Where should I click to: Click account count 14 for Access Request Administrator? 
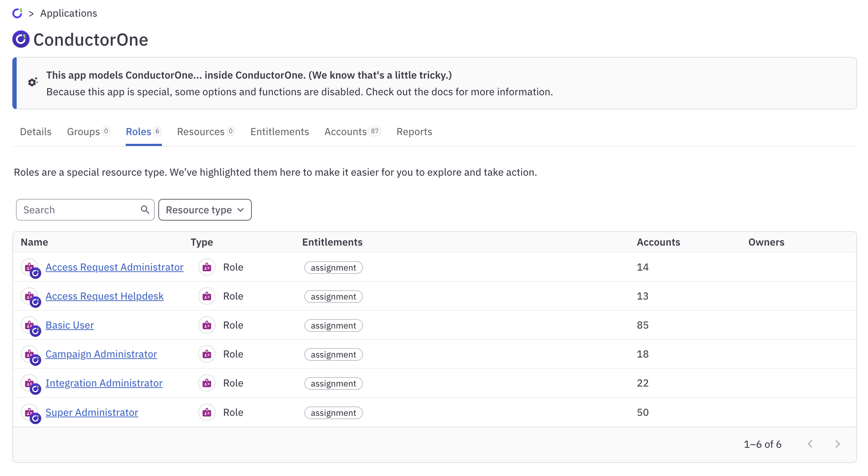point(643,267)
